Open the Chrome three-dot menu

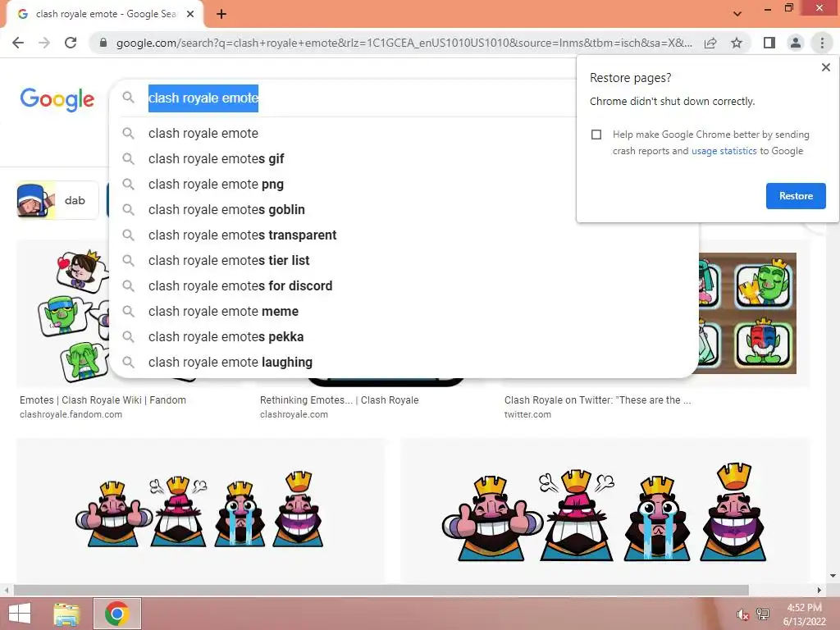822,43
